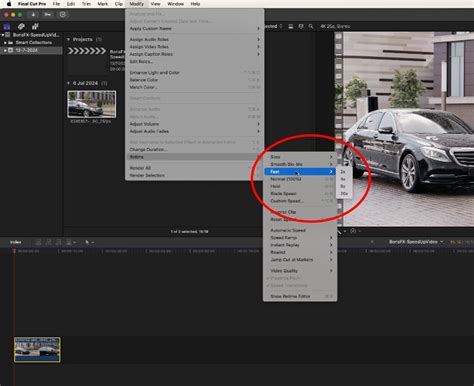Open the Help menu
Screen dimensions: 474x386
point(195,4)
